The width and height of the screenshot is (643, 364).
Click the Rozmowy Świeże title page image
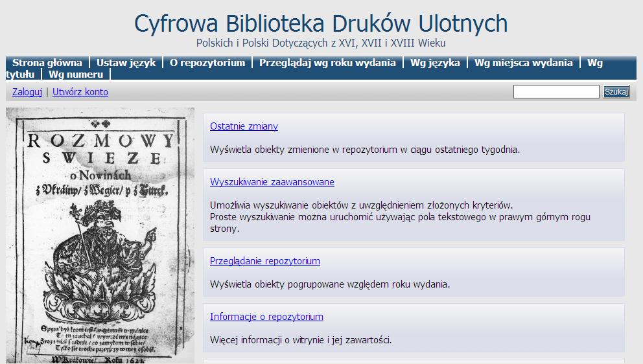tap(100, 235)
